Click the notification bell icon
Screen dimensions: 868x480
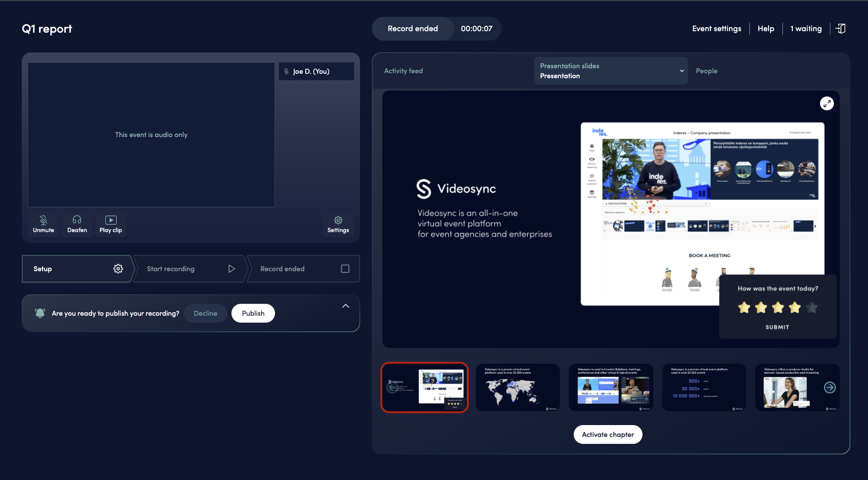click(40, 313)
